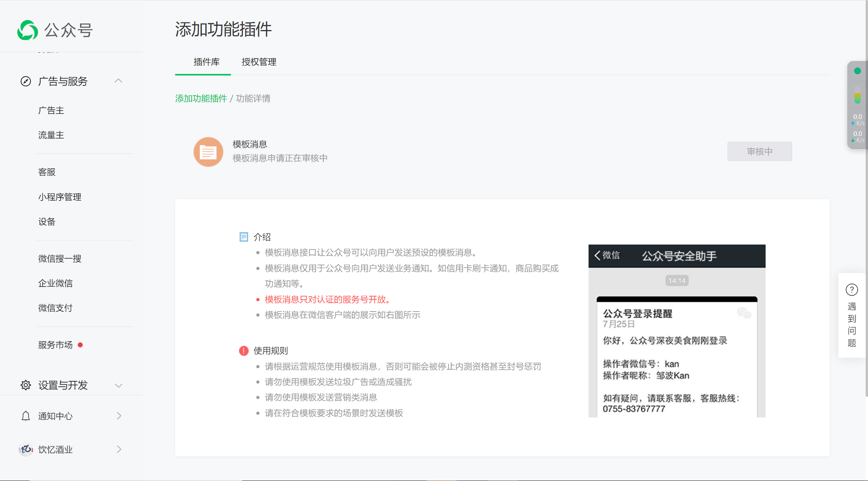Image resolution: width=868 pixels, height=481 pixels.
Task: Click the green dot on network widget
Action: pos(857,71)
